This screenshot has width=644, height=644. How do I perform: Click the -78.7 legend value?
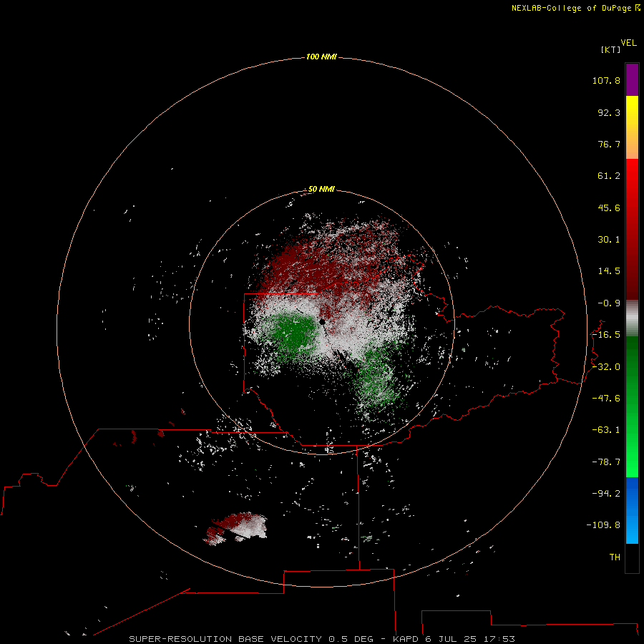(606, 462)
